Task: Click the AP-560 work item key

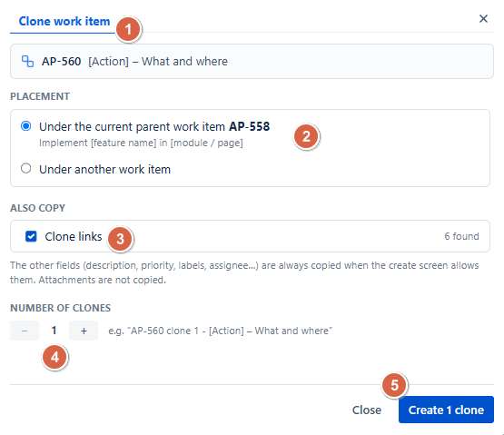Action: pyautogui.click(x=62, y=61)
